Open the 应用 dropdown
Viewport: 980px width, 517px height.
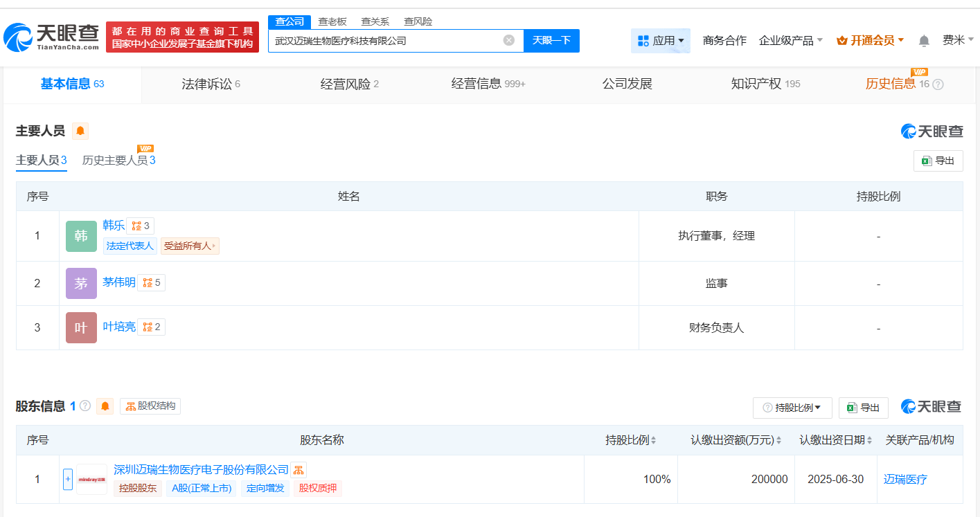click(661, 41)
